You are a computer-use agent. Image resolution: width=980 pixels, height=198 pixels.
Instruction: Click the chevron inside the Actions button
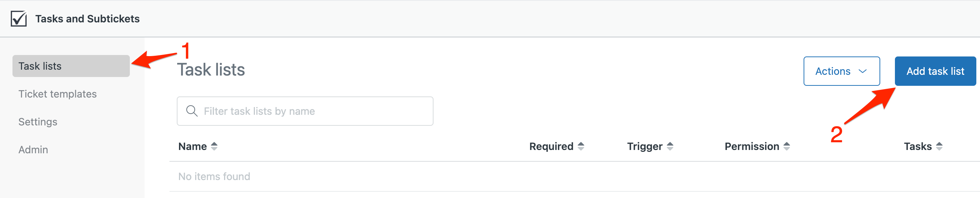(863, 71)
